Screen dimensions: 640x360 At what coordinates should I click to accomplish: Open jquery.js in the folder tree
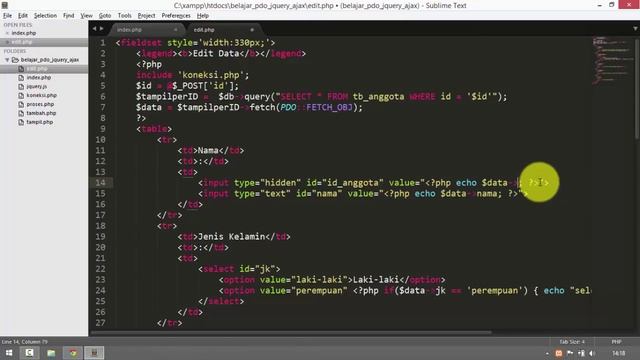(x=37, y=87)
